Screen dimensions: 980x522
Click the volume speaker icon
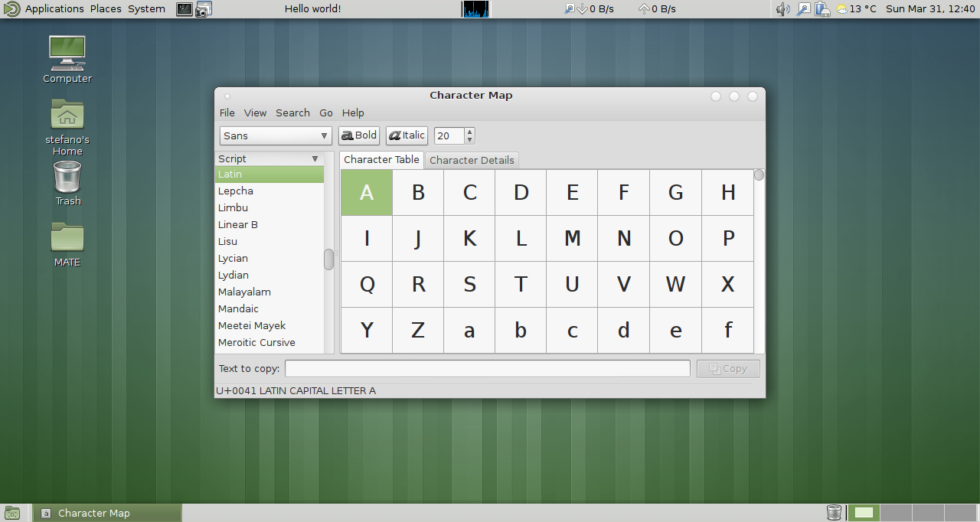tap(782, 9)
